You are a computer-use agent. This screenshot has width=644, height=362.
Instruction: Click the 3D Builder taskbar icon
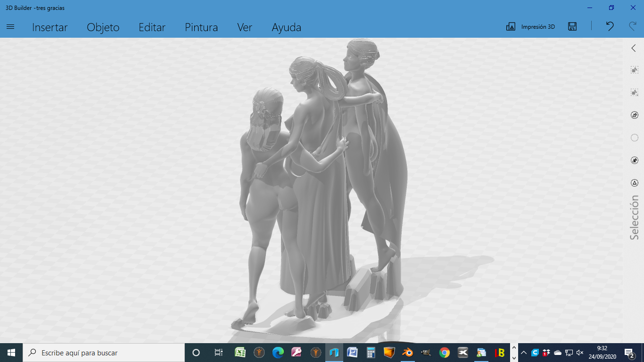point(334,353)
